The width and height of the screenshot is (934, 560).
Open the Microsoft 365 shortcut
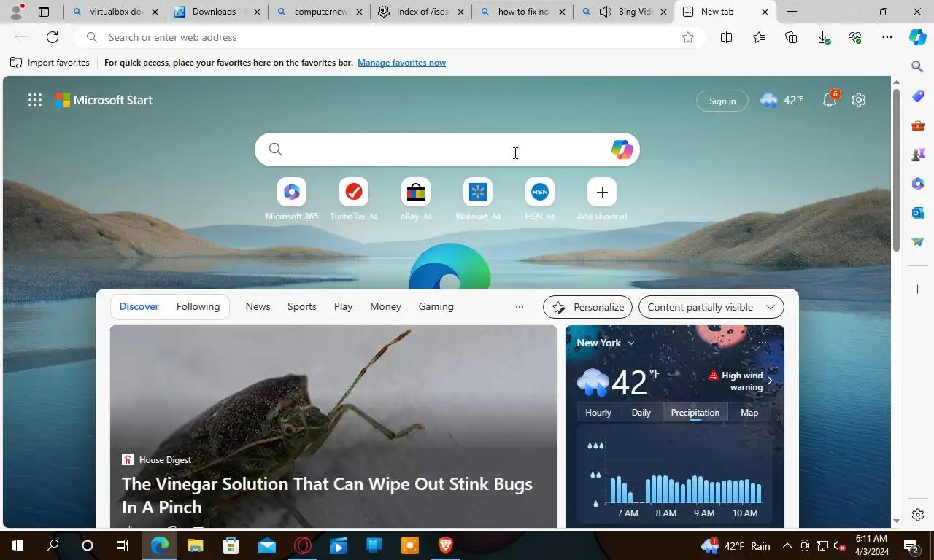coord(292,192)
